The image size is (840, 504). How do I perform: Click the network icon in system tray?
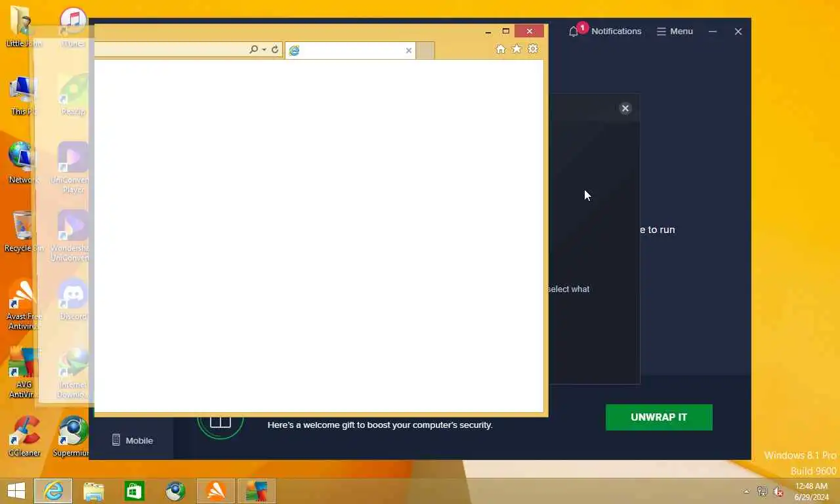click(763, 492)
